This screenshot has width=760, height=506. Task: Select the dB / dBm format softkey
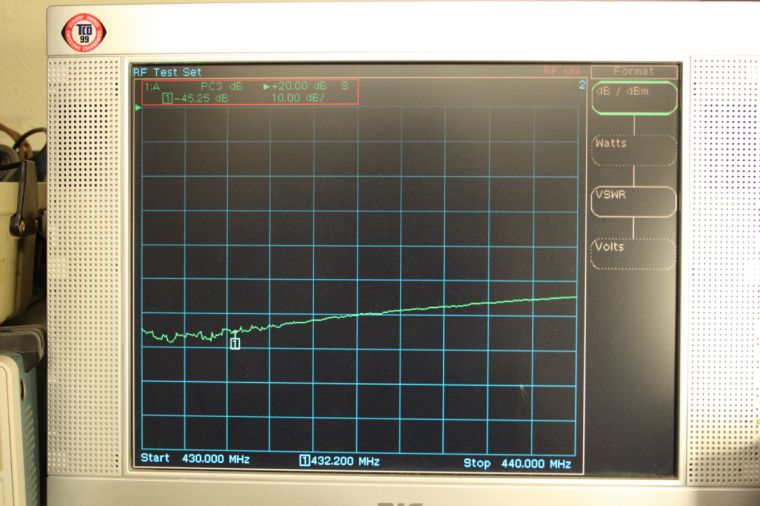[x=634, y=98]
